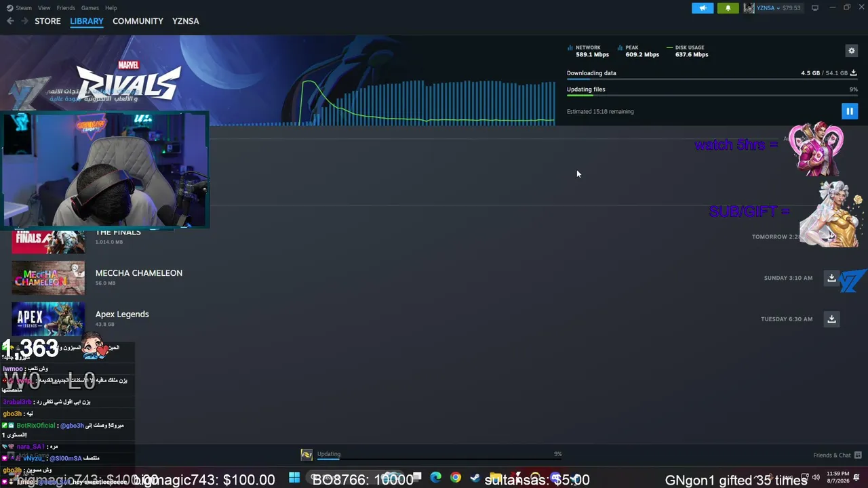868x488 pixels.
Task: Open Marvel Rivals from the download banner logo
Action: tap(128, 81)
